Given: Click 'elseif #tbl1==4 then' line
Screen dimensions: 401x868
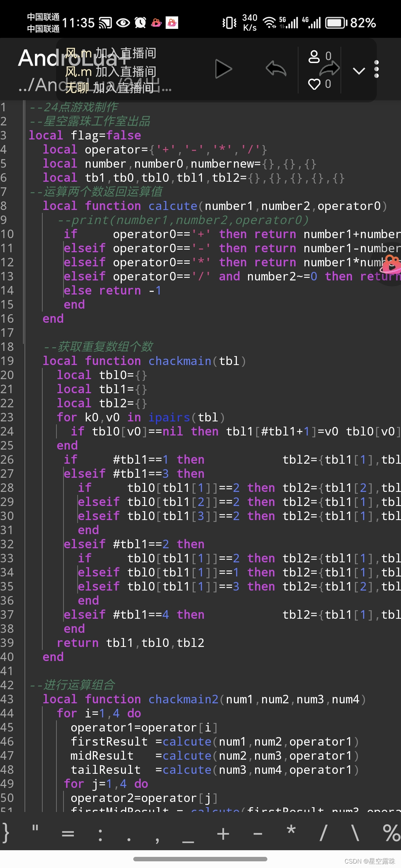Looking at the screenshot, I should pos(134,615).
